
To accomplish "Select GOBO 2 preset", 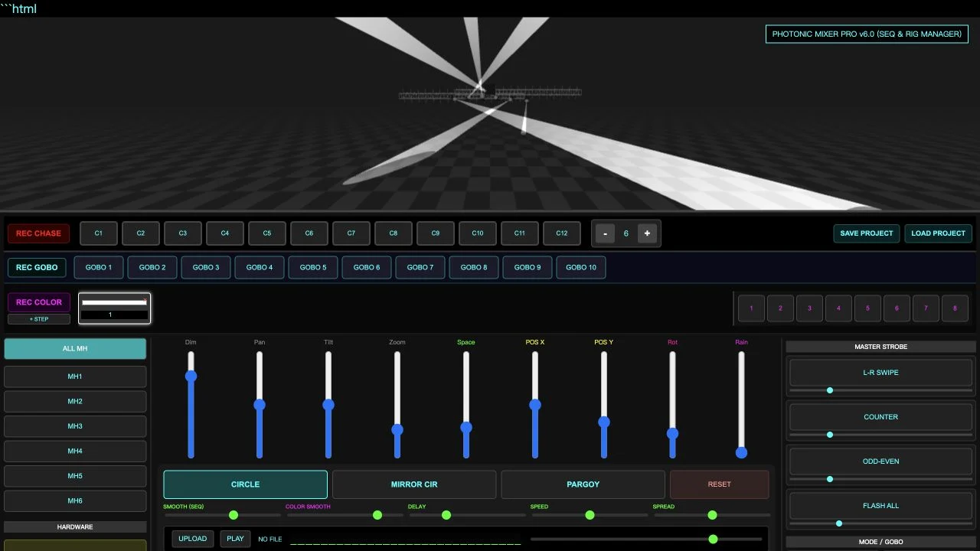I will (152, 268).
